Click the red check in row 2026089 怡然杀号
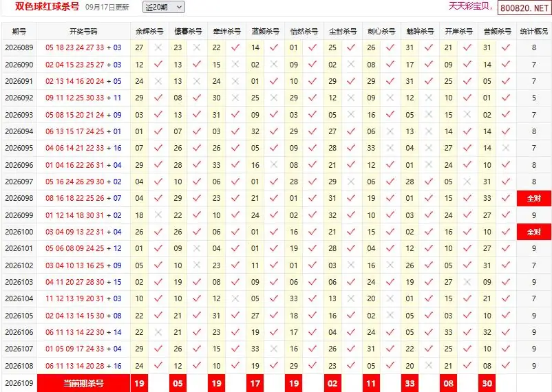This screenshot has width=552, height=392. click(x=312, y=47)
